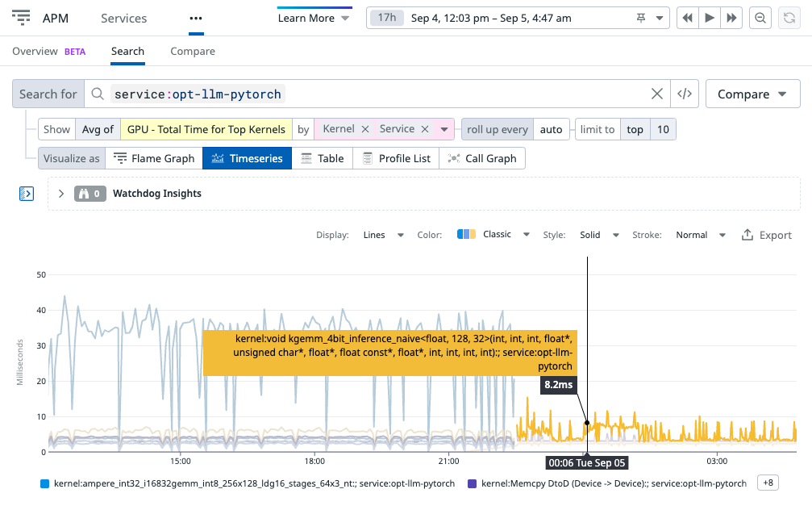Show the +8 more legend entries
The width and height of the screenshot is (812, 510).
pos(768,483)
